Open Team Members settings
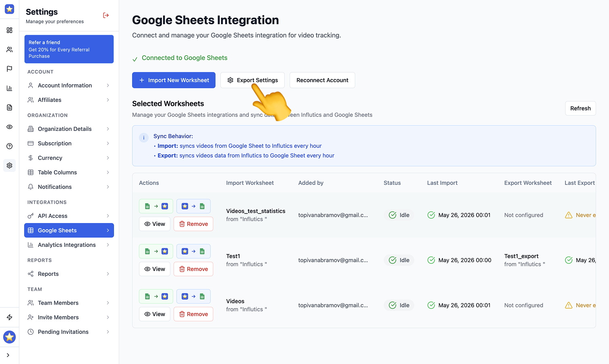 pos(69,303)
